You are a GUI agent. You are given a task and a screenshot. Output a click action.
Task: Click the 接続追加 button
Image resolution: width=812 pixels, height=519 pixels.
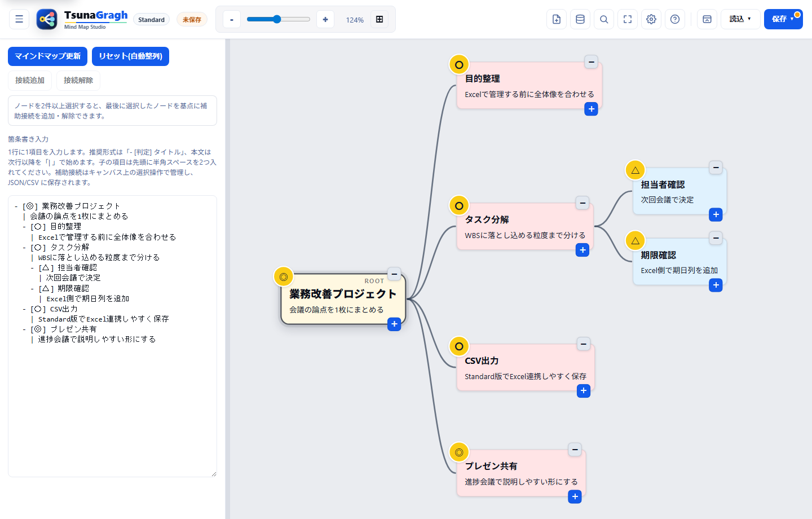coord(30,81)
